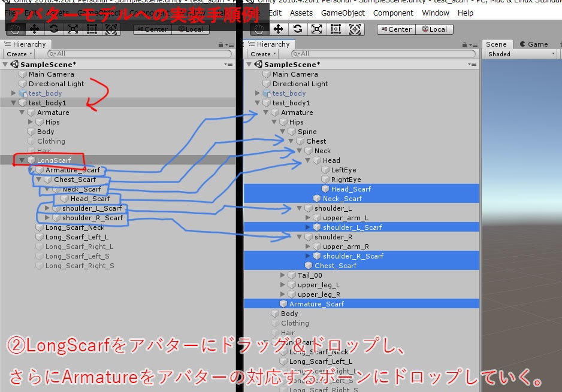Image resolution: width=562 pixels, height=392 pixels.
Task: Open SampleScene options menu in right hierarchy
Action: point(472,65)
